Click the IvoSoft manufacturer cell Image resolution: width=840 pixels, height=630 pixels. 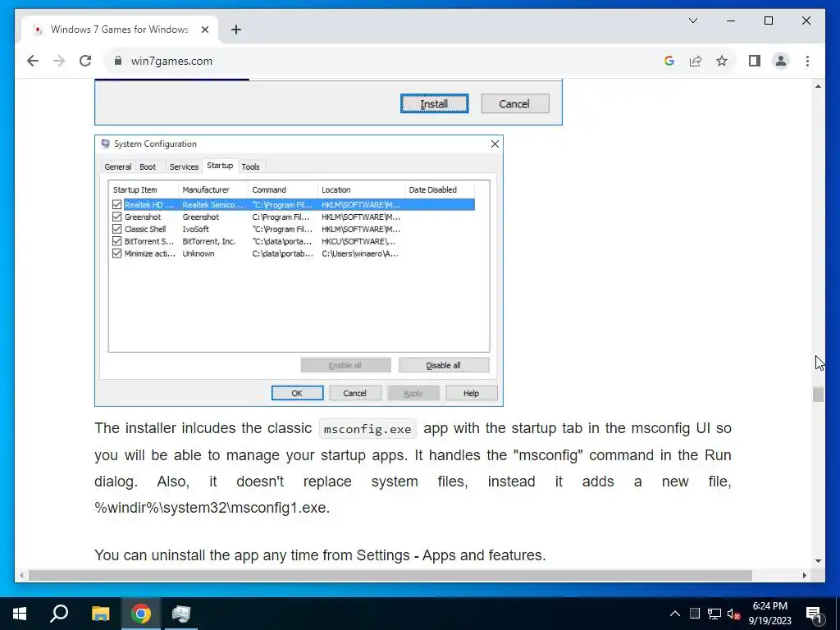(195, 230)
